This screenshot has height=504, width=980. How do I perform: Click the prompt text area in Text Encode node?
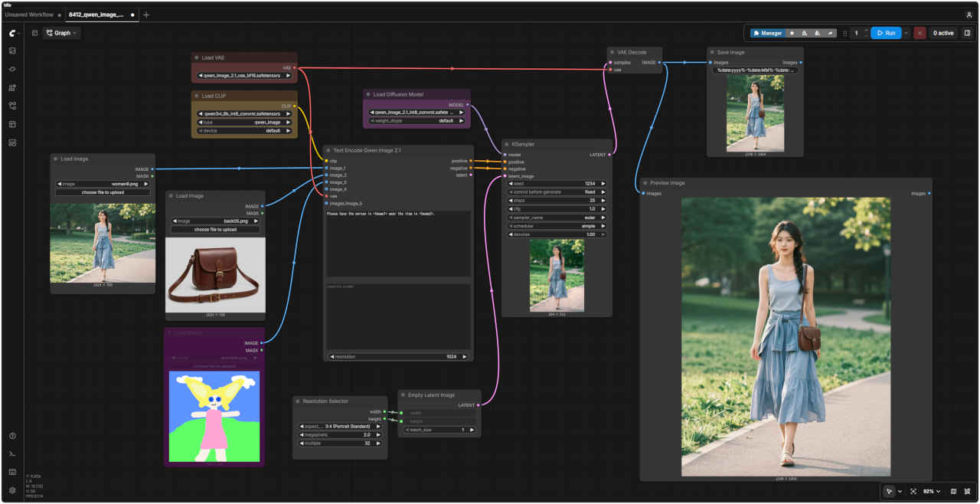pos(398,244)
